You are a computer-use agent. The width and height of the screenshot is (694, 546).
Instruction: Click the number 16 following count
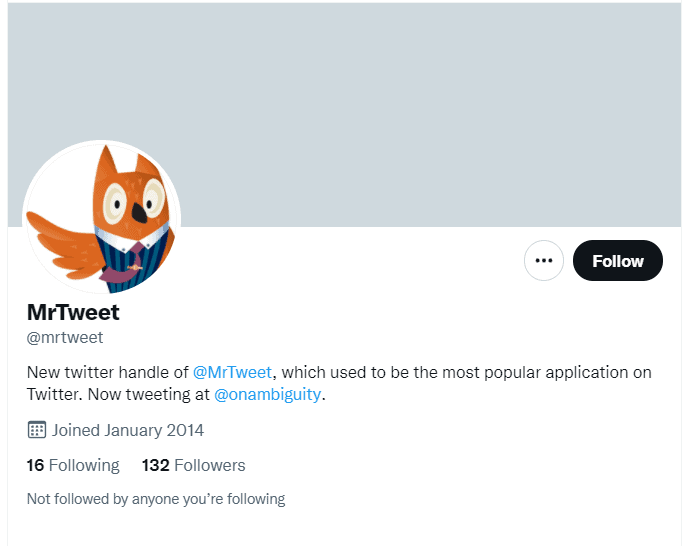coord(35,465)
